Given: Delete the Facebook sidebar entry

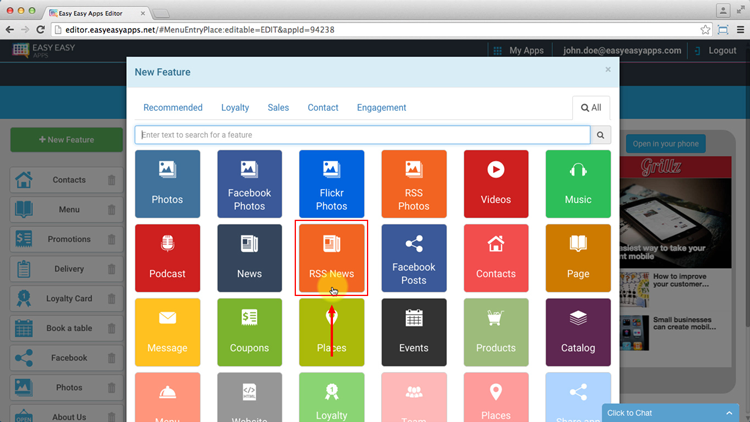Looking at the screenshot, I should pos(111,358).
